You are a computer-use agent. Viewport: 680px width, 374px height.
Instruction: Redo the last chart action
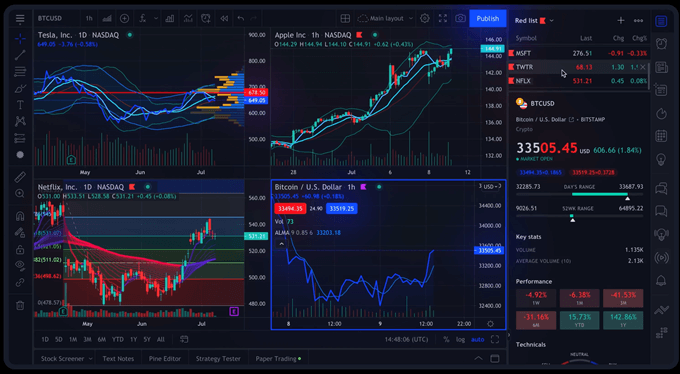point(254,19)
